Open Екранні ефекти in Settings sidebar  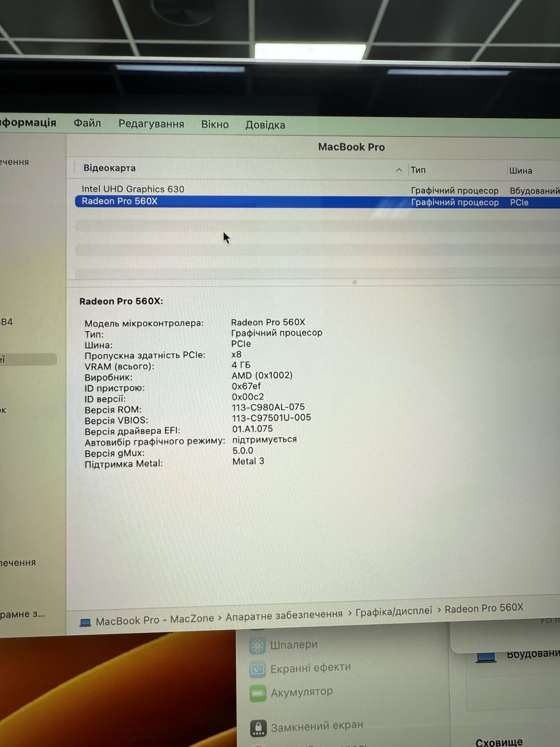click(x=311, y=668)
